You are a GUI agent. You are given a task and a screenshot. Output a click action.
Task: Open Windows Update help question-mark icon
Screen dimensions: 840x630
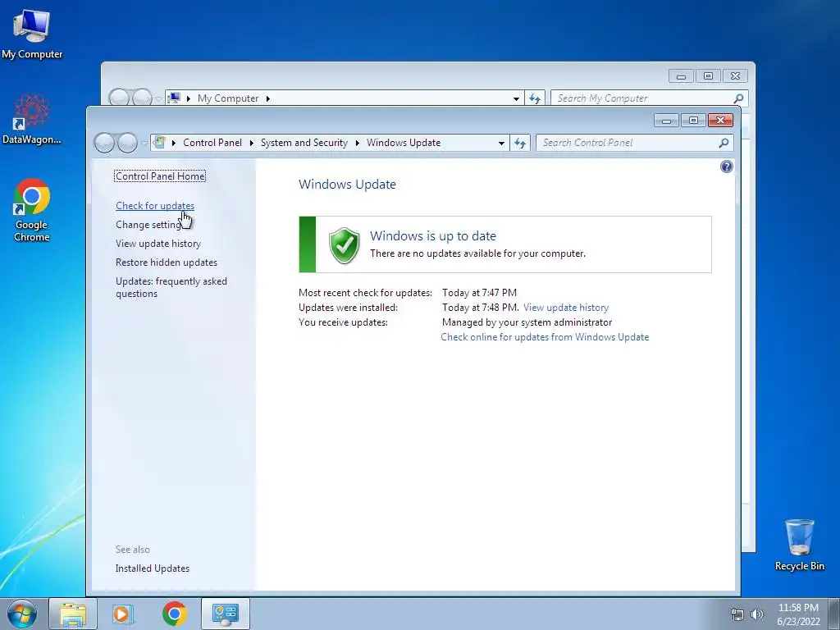[x=726, y=167]
